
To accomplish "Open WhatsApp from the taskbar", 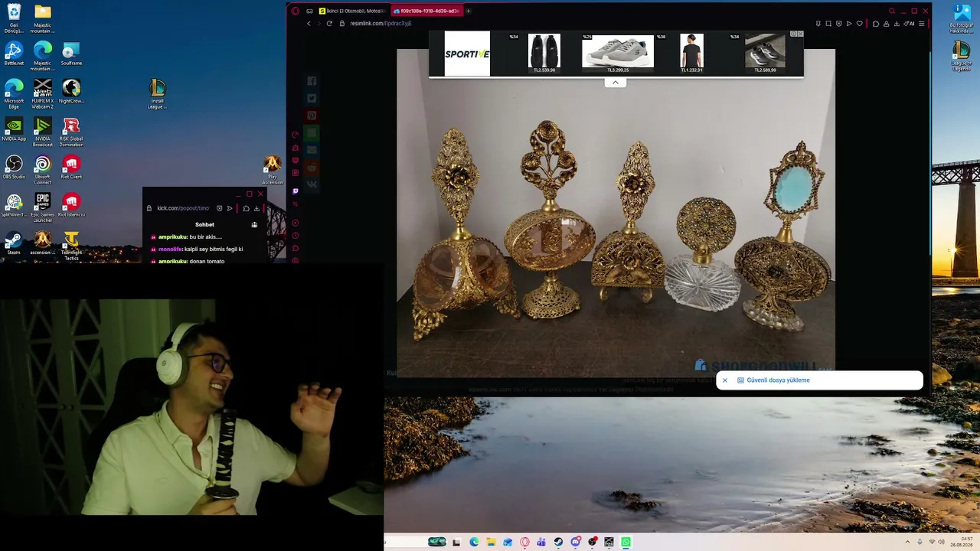I will tap(626, 542).
